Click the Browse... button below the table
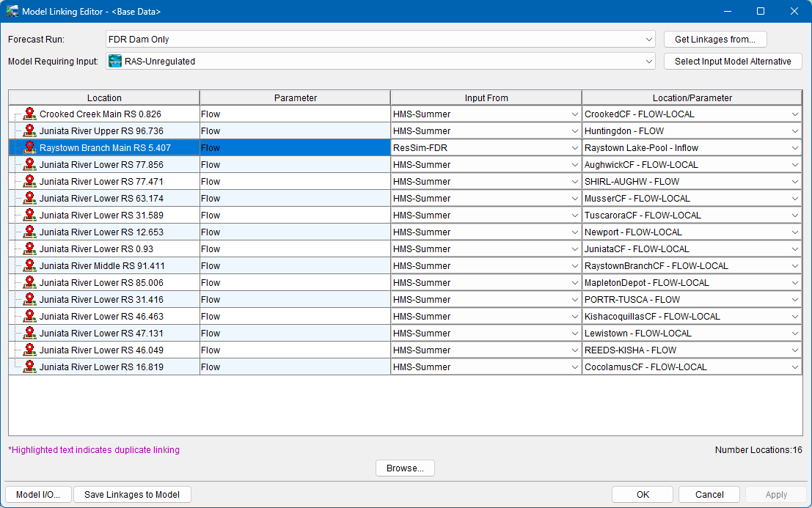 (405, 468)
